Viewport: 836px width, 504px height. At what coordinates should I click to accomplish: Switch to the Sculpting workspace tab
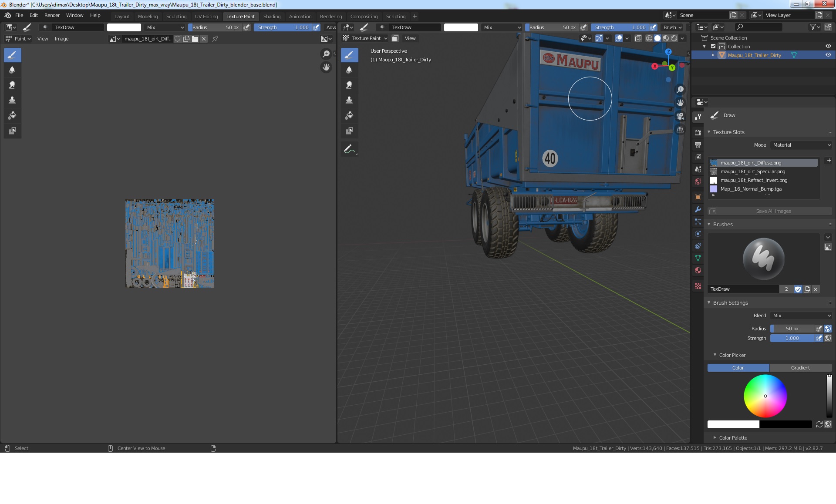click(176, 17)
